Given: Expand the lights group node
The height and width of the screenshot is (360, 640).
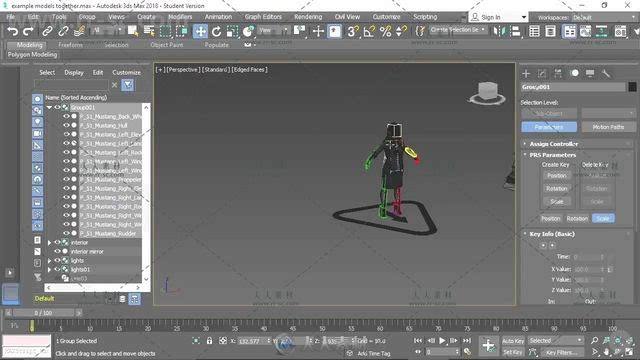Looking at the screenshot, I should pos(49,260).
